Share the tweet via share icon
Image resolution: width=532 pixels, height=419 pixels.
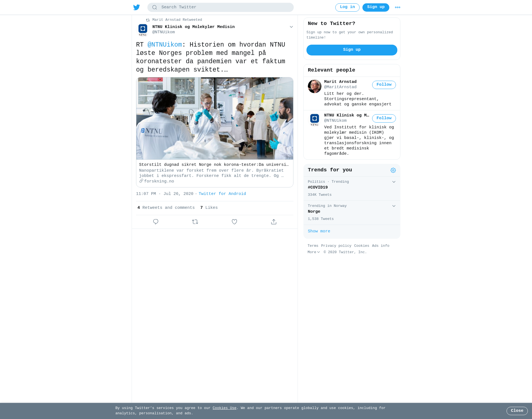[274, 222]
